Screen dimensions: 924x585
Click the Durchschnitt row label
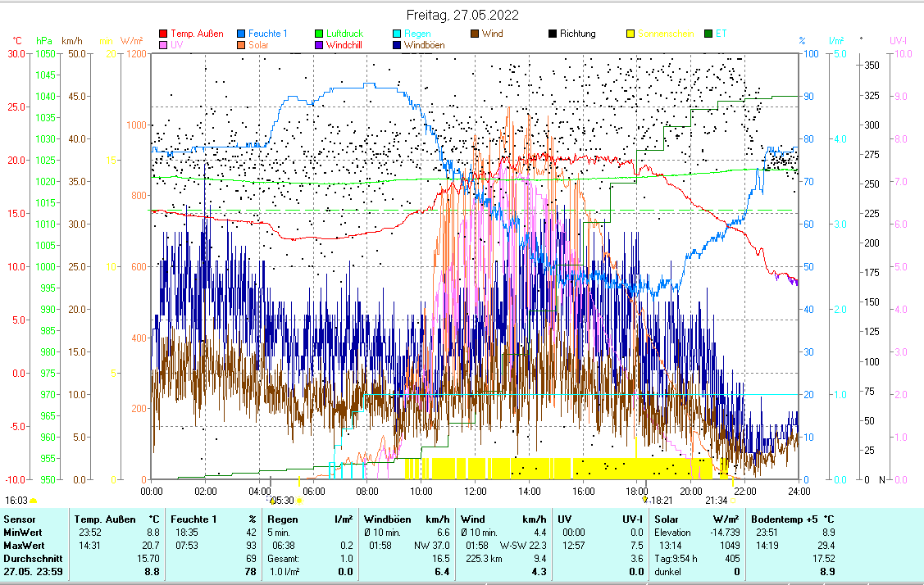tap(33, 559)
